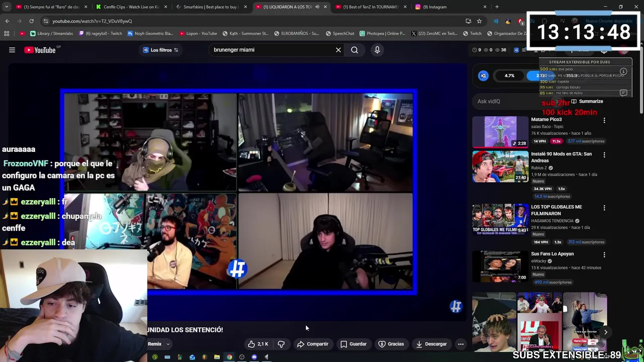
Task: Bookmark this page with the star
Action: pyautogui.click(x=479, y=21)
